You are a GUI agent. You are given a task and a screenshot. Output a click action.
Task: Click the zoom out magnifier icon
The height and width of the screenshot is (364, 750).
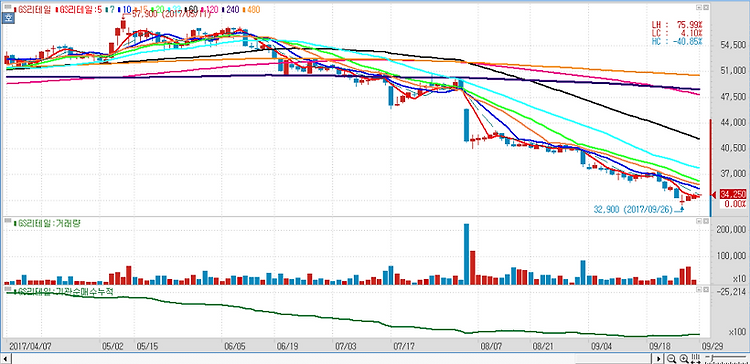[x=671, y=359]
